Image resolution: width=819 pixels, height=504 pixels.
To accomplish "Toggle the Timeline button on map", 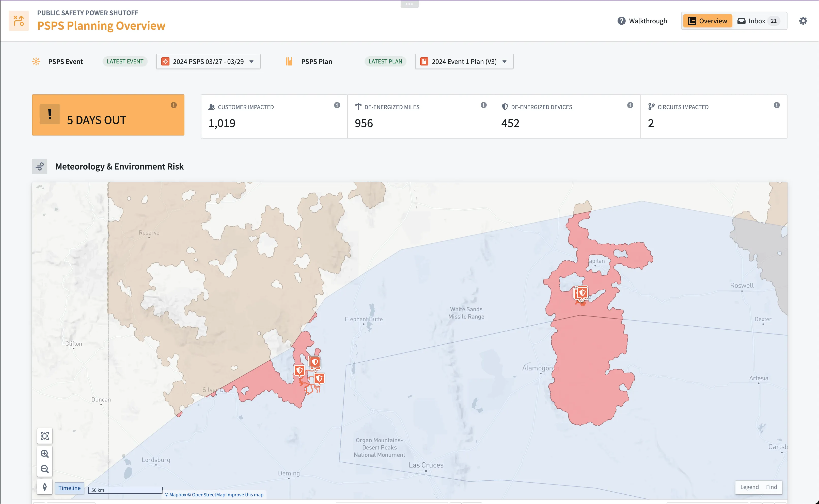I will 69,488.
